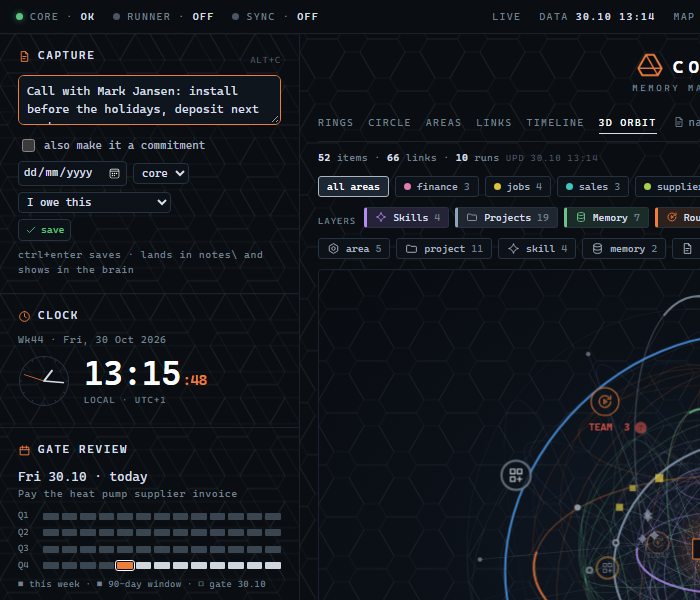Click the 'Fri 30.10 · today' heading

83,477
